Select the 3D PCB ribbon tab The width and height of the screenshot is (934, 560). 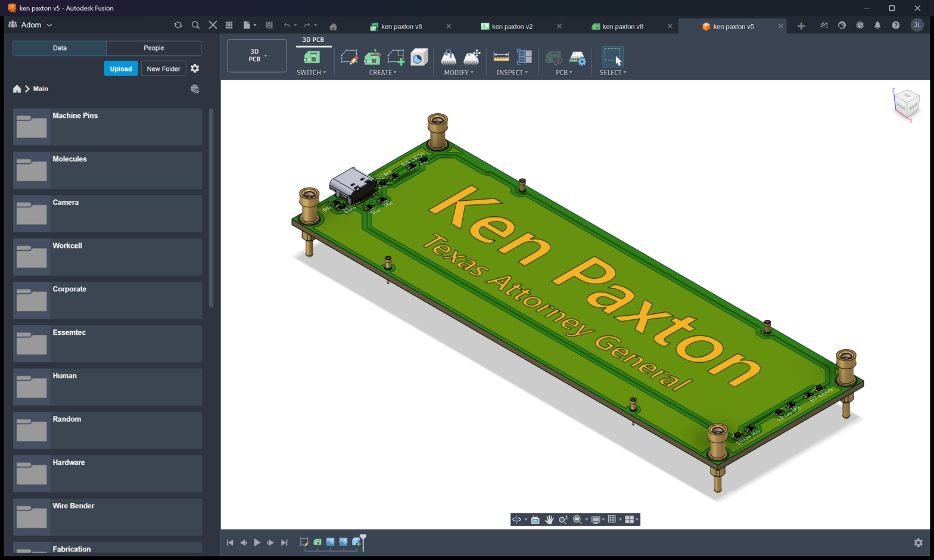coord(313,40)
